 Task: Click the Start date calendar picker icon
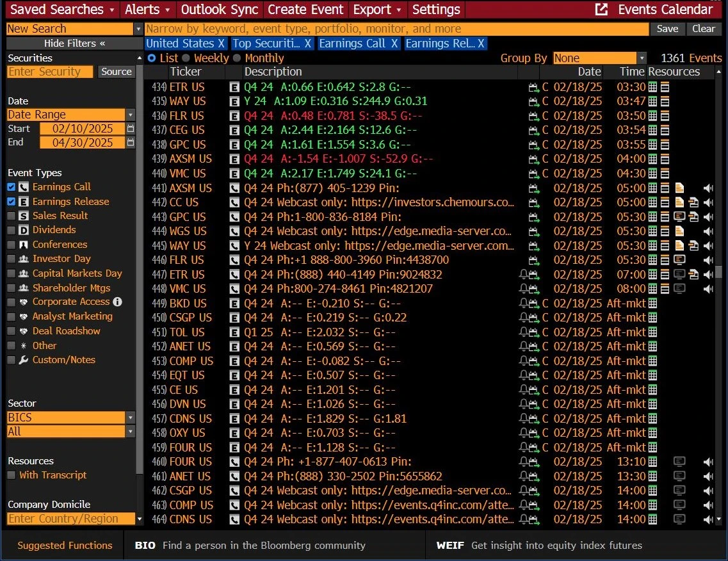(x=131, y=129)
